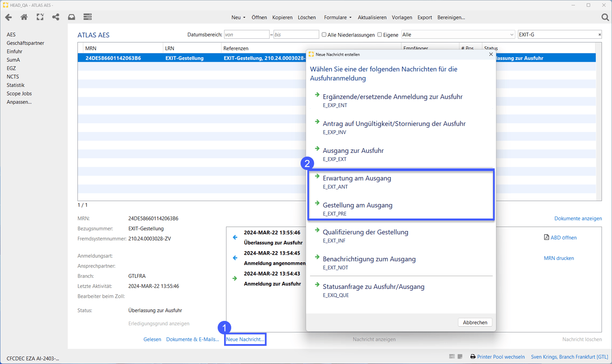This screenshot has height=364, width=612.
Task: Open the list view toolbar icon
Action: pyautogui.click(x=88, y=17)
